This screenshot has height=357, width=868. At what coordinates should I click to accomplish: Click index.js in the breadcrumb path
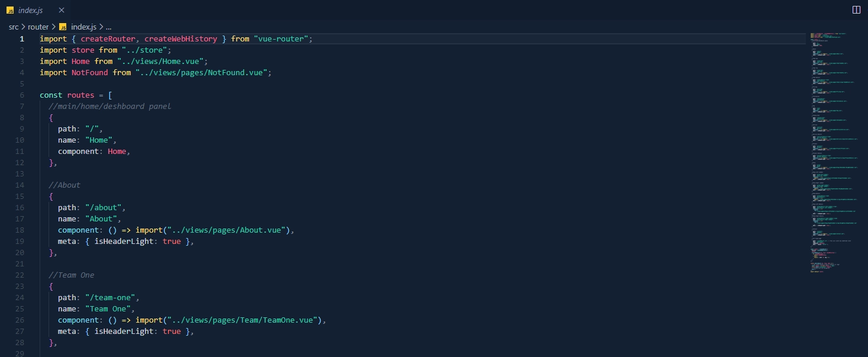84,27
